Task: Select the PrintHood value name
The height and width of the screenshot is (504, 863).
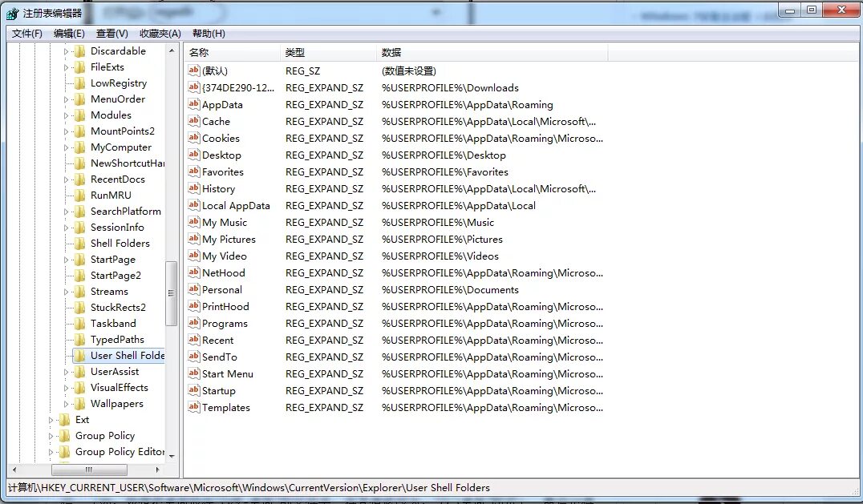Action: pyautogui.click(x=225, y=307)
